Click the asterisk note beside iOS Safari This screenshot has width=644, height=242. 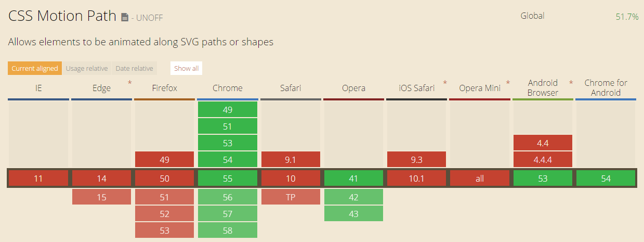445,83
